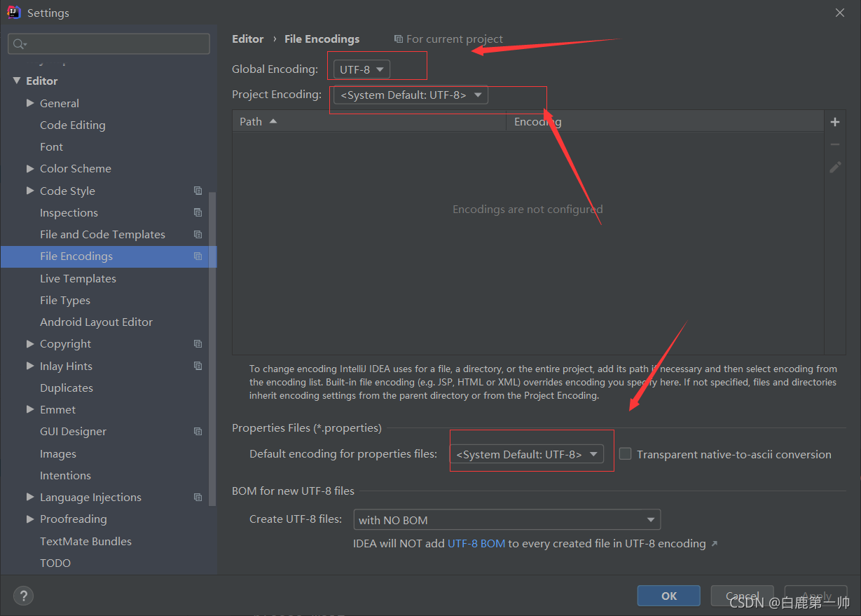This screenshot has width=861, height=616.
Task: Expand the Copyright node
Action: click(30, 344)
